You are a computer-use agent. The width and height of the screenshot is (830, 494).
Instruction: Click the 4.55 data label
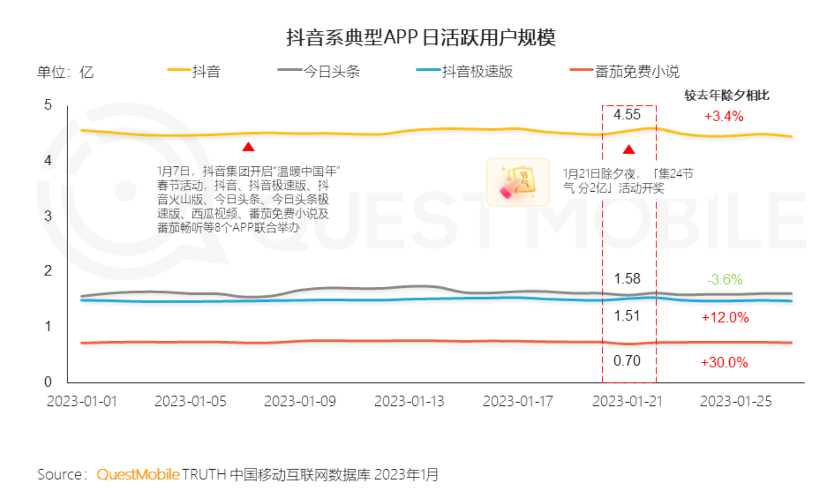pyautogui.click(x=627, y=116)
